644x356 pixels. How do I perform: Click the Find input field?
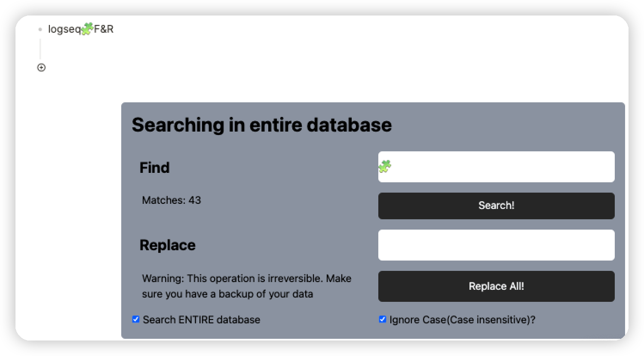496,167
